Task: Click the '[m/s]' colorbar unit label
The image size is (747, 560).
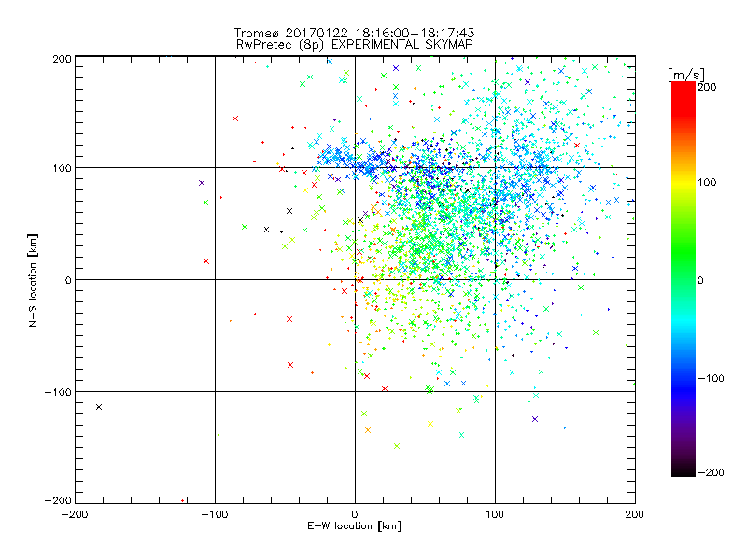Action: tap(686, 75)
